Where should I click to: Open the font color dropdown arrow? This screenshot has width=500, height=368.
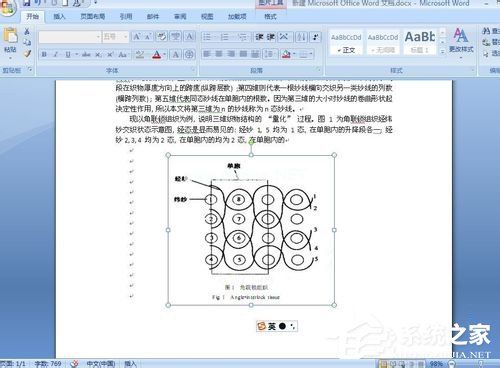(164, 54)
